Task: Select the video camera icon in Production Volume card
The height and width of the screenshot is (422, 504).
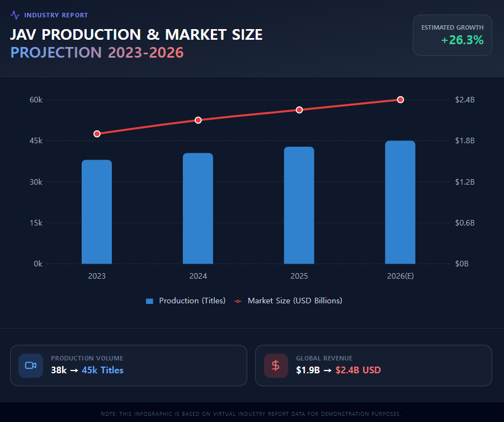Action: pyautogui.click(x=31, y=365)
